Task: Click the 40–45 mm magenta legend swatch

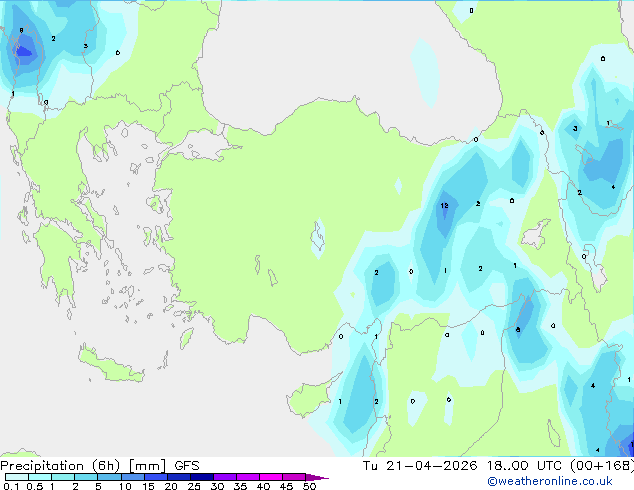Action: (271, 477)
